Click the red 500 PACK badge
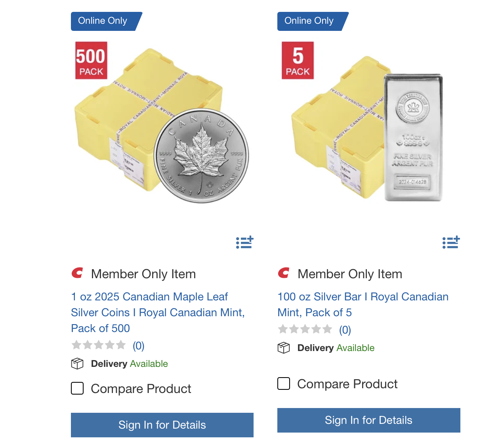Image resolution: width=500 pixels, height=448 pixels. coord(91,61)
